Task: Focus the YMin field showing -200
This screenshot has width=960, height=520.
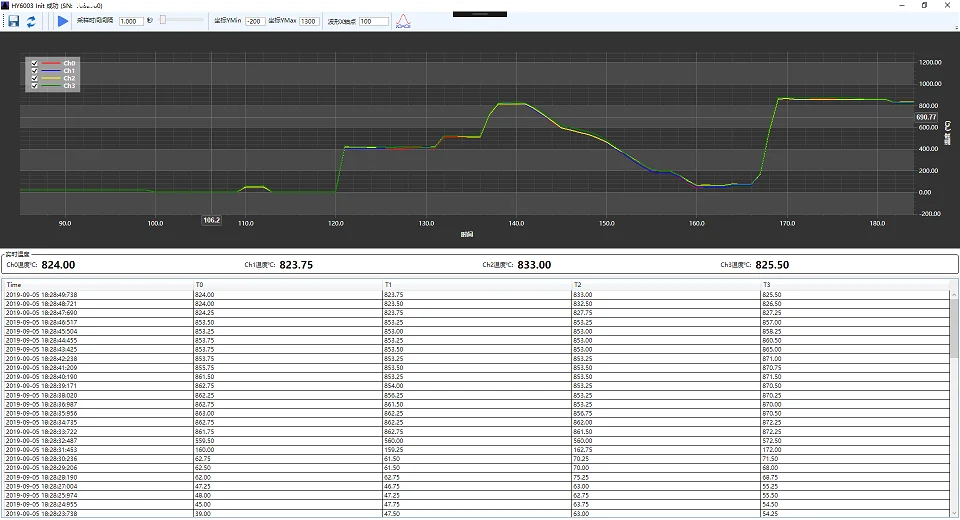Action: click(x=255, y=21)
